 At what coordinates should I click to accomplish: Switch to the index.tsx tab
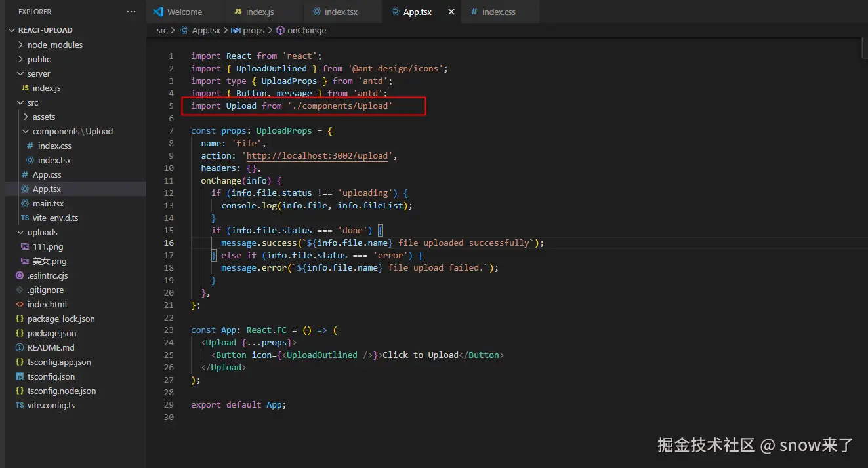click(344, 12)
